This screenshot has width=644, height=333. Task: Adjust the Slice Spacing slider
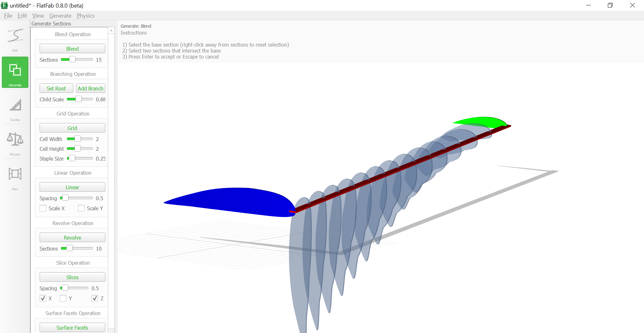point(65,288)
